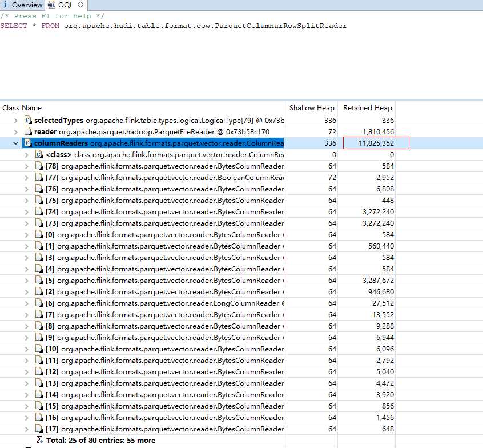Click the object icon of entry [76]
Image resolution: width=483 pixels, height=448 pixels.
pyautogui.click(x=39, y=189)
